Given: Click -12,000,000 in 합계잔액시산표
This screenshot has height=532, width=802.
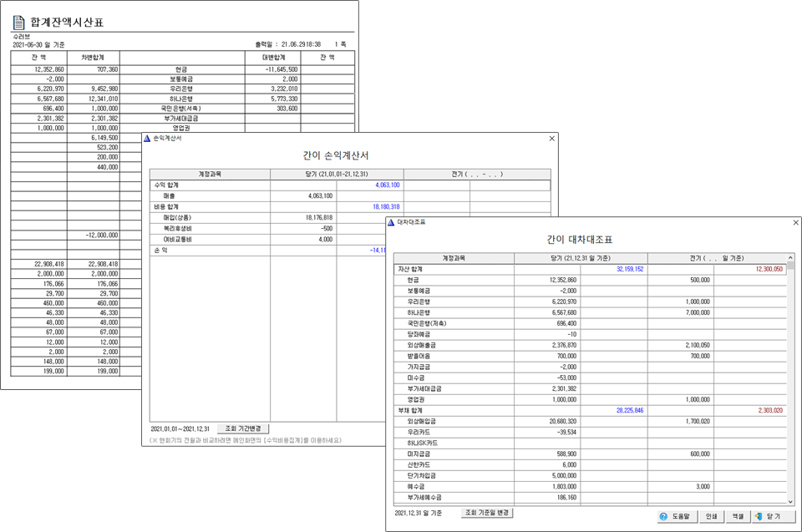Looking at the screenshot, I should pyautogui.click(x=102, y=236).
